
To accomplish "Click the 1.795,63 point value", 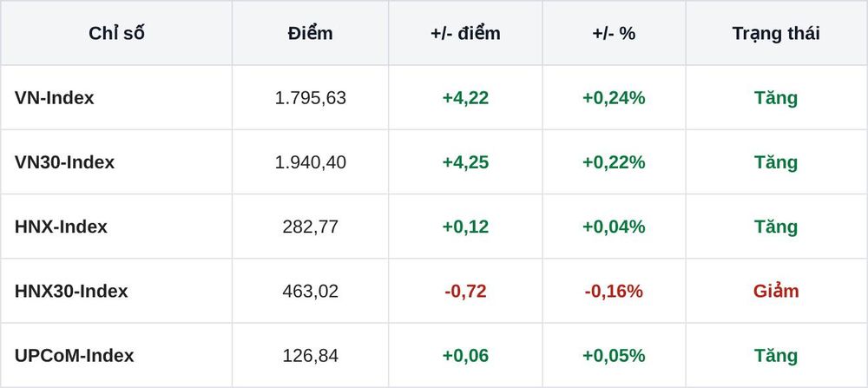I will (311, 98).
